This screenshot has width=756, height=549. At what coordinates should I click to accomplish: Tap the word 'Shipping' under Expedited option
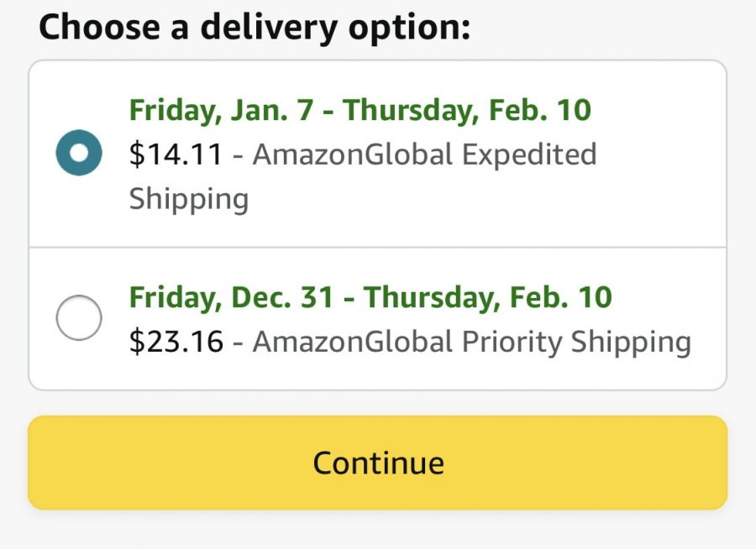(x=189, y=200)
